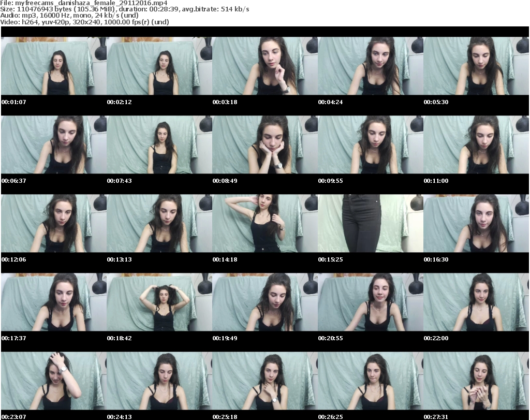
Task: Click the frame at timestamp 00:15:25
Action: pos(370,223)
